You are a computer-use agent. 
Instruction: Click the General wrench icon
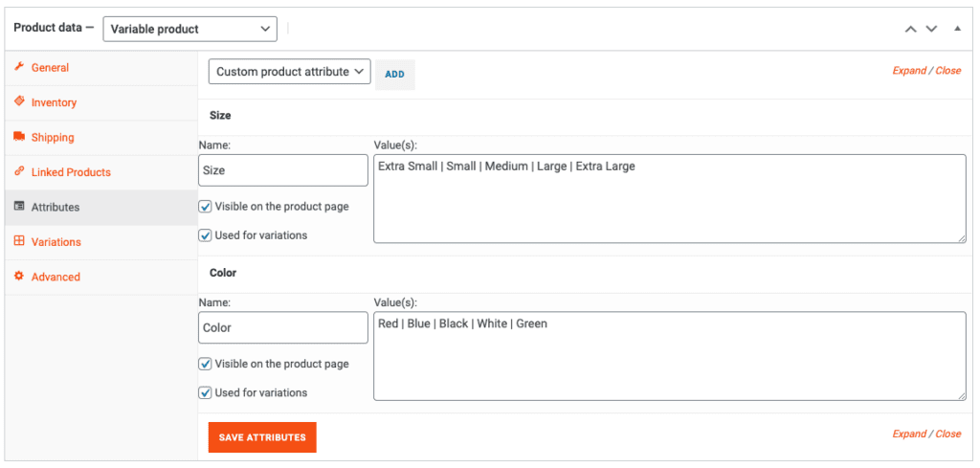pyautogui.click(x=19, y=67)
